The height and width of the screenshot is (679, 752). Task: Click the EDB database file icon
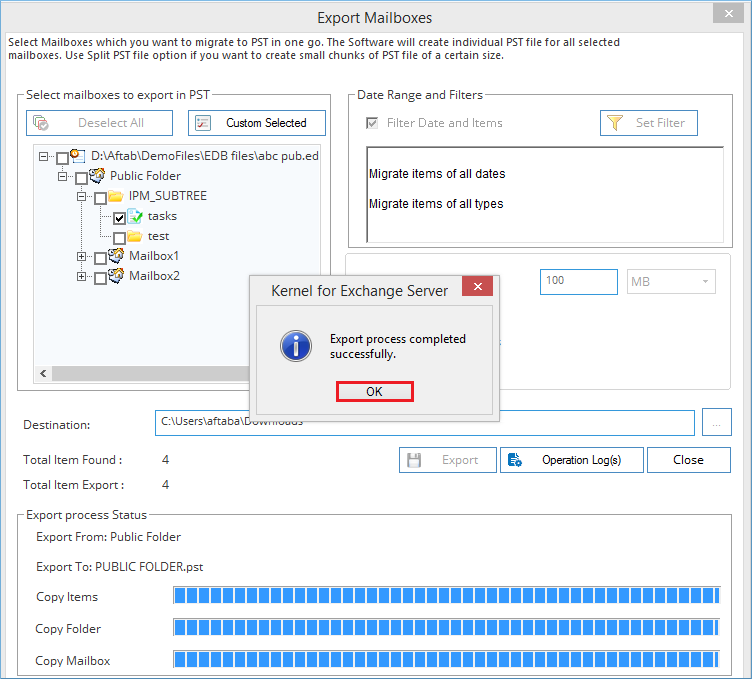coord(78,155)
